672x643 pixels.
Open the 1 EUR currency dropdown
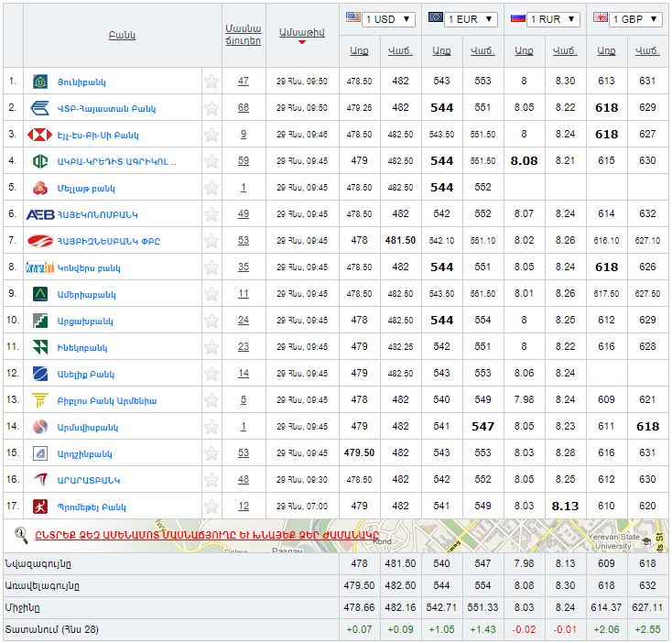[x=462, y=19]
